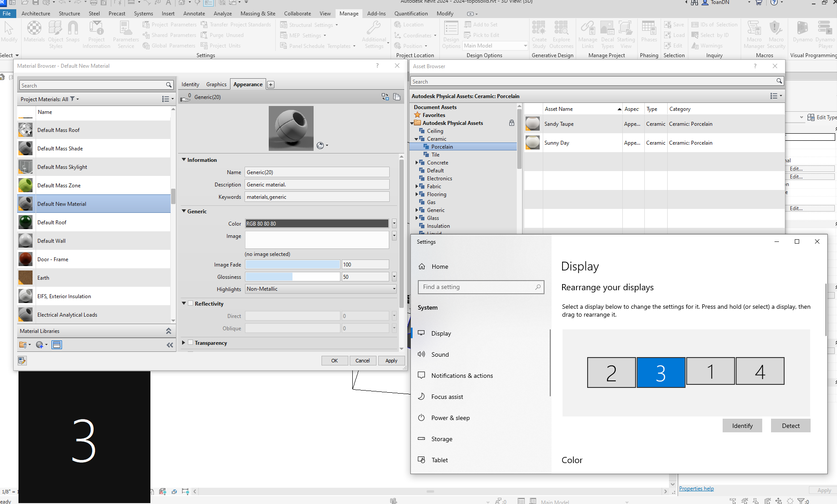Click the Detect button in Display settings
The image size is (837, 504).
791,426
